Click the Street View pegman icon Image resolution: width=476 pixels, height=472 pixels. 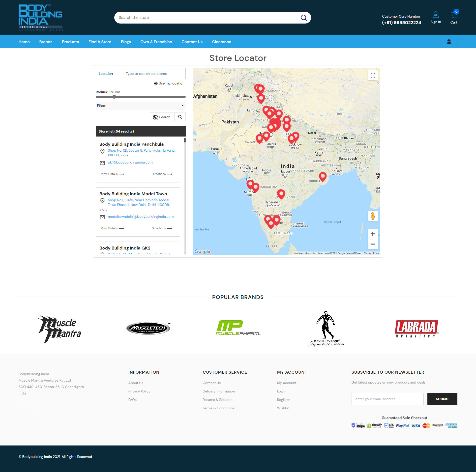pos(373,216)
